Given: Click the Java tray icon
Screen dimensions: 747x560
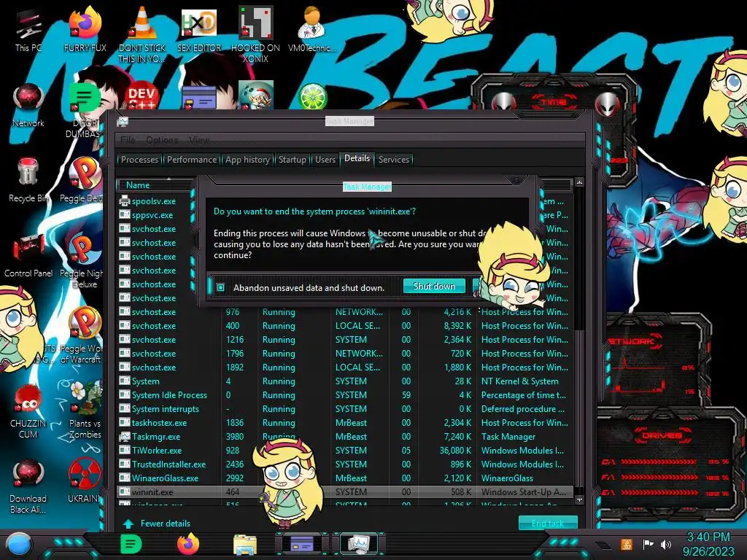Looking at the screenshot, I should [x=627, y=544].
